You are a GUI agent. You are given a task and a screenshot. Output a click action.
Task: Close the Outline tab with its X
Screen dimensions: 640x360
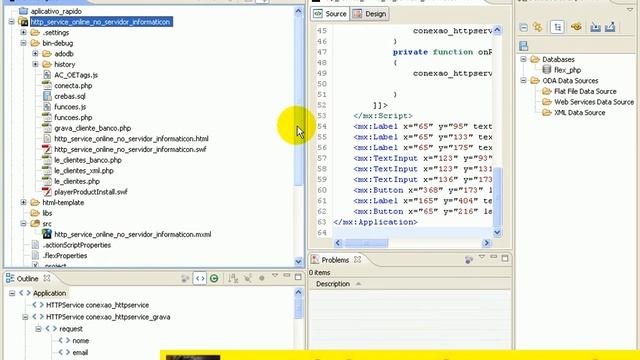point(47,278)
